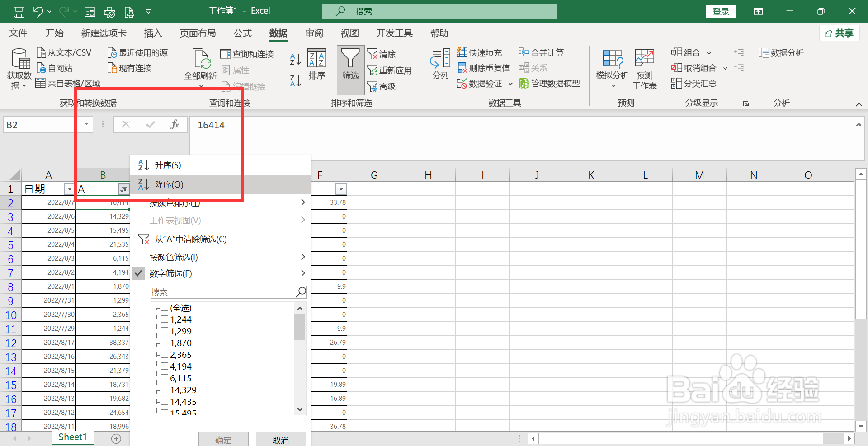Expand What-If Analysis (模拟分析) dropdown
868x446 pixels.
pos(613,85)
